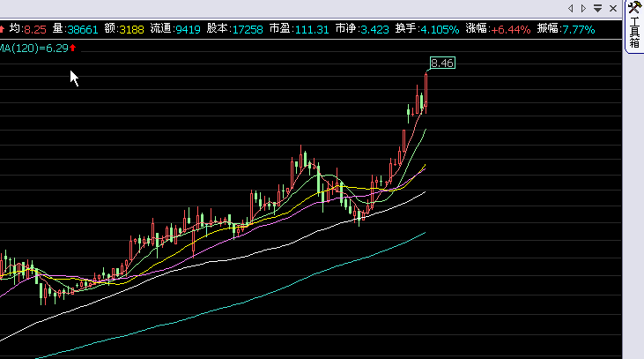The image size is (644, 359).
Task: Open the dropdown menu triangle in the top bar
Action: click(597, 8)
